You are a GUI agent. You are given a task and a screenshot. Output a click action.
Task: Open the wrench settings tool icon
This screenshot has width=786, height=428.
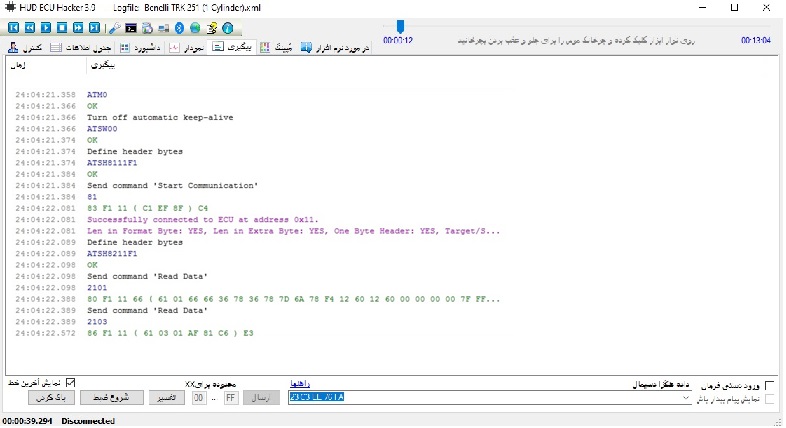(x=115, y=28)
